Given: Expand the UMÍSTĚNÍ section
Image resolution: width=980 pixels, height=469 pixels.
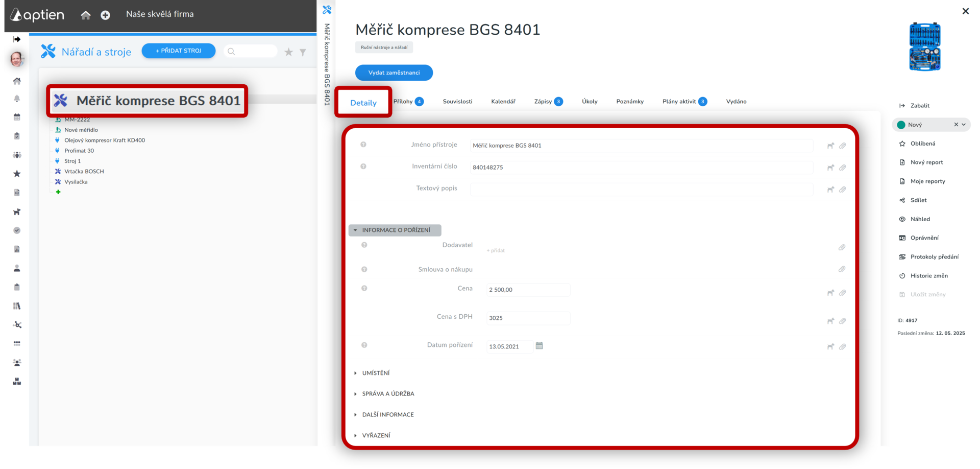Looking at the screenshot, I should pyautogui.click(x=375, y=373).
